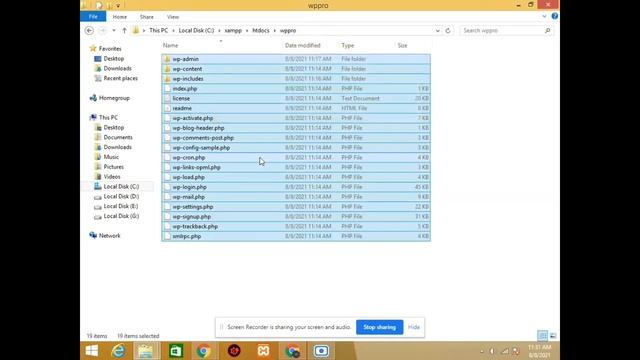This screenshot has width=640, height=360.
Task: Select the wp-admin folder icon
Action: [167, 59]
